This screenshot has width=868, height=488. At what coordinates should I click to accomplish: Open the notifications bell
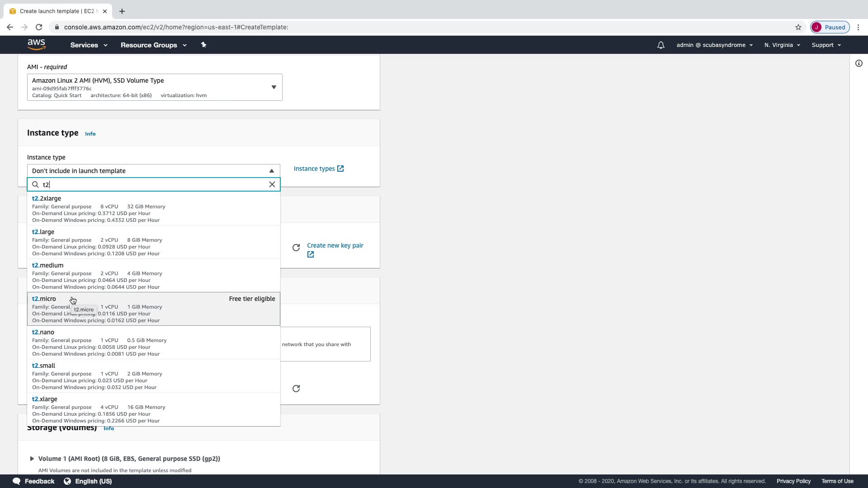660,45
